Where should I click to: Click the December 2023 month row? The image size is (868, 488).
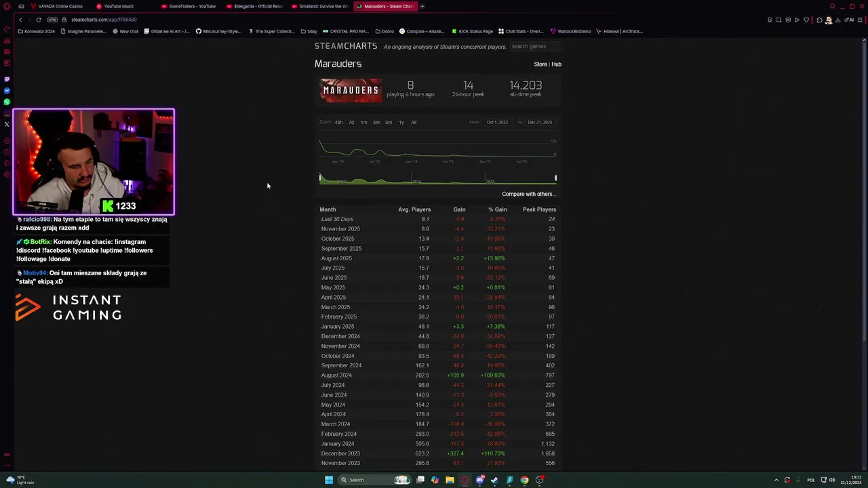coord(438,453)
